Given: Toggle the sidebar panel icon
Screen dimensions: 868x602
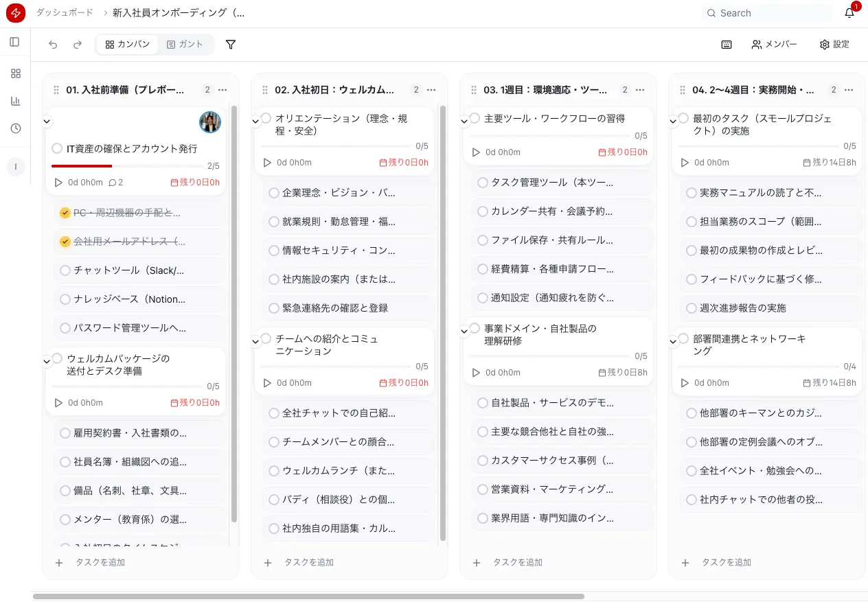Looking at the screenshot, I should [x=15, y=42].
